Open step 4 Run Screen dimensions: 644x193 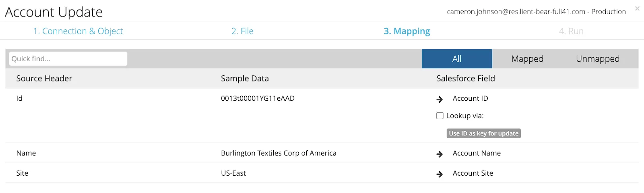[571, 31]
